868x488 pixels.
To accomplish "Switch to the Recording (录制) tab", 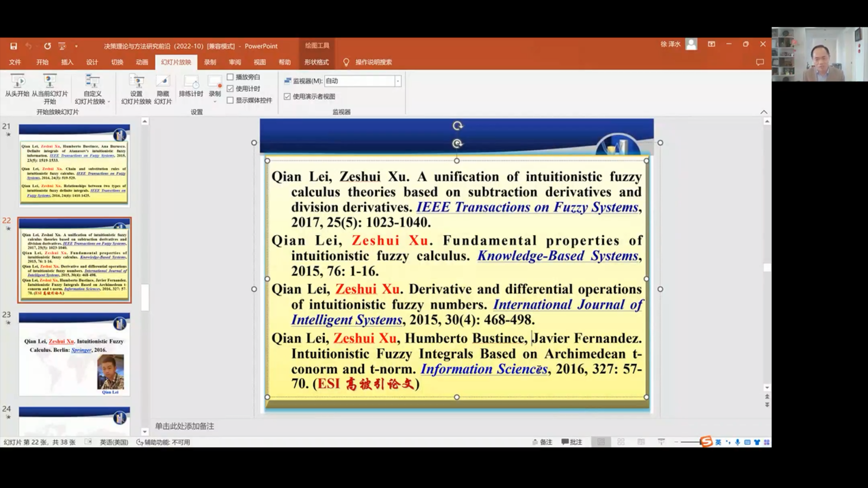I will coord(210,62).
